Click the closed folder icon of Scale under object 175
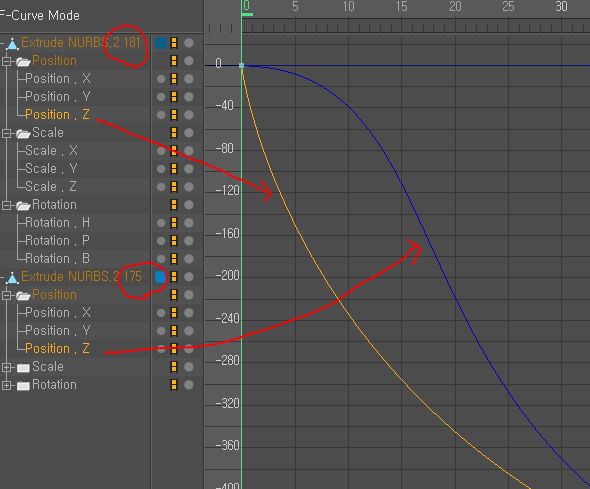The image size is (590, 489). click(23, 368)
